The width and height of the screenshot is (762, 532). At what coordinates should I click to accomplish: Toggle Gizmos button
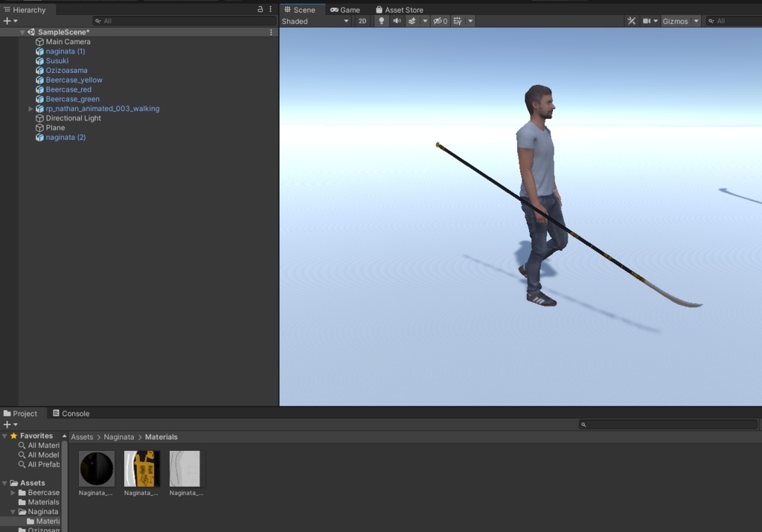click(x=676, y=22)
